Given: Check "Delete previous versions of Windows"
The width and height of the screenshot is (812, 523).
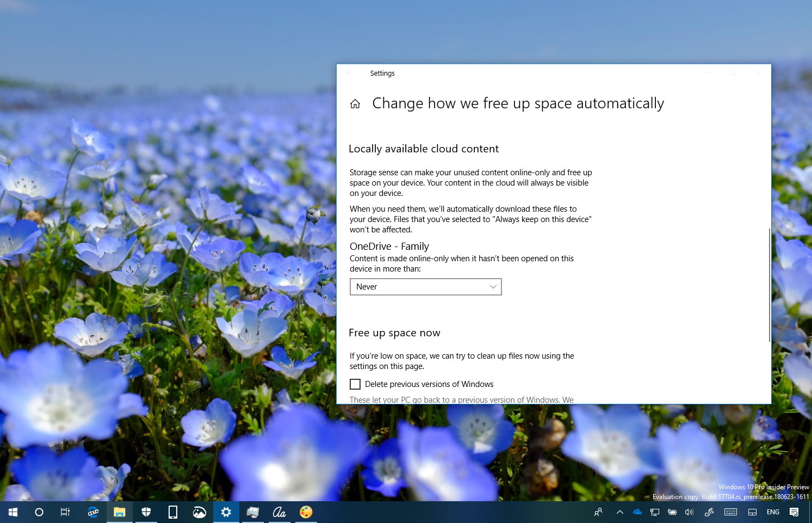Looking at the screenshot, I should 355,384.
